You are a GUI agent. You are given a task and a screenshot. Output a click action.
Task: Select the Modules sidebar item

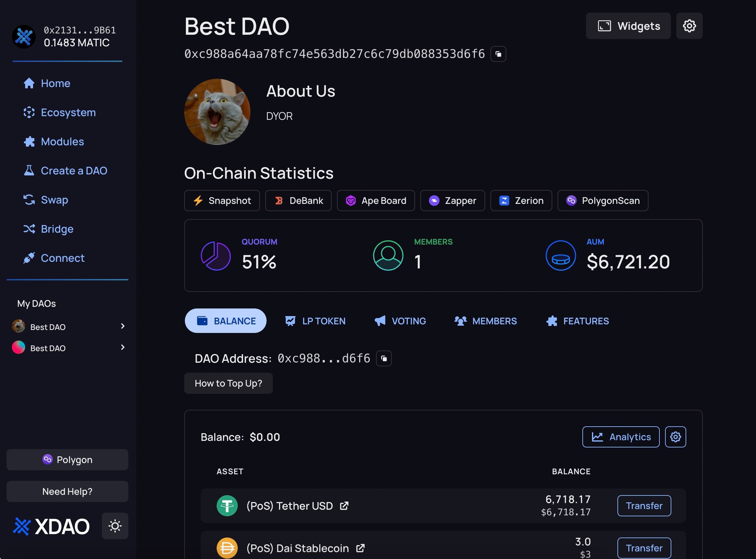[x=63, y=141]
